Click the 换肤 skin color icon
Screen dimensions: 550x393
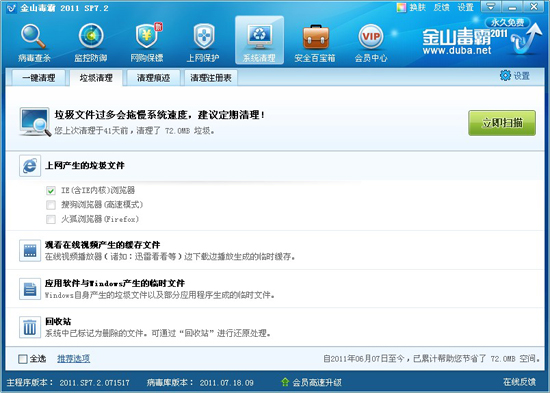(x=401, y=7)
